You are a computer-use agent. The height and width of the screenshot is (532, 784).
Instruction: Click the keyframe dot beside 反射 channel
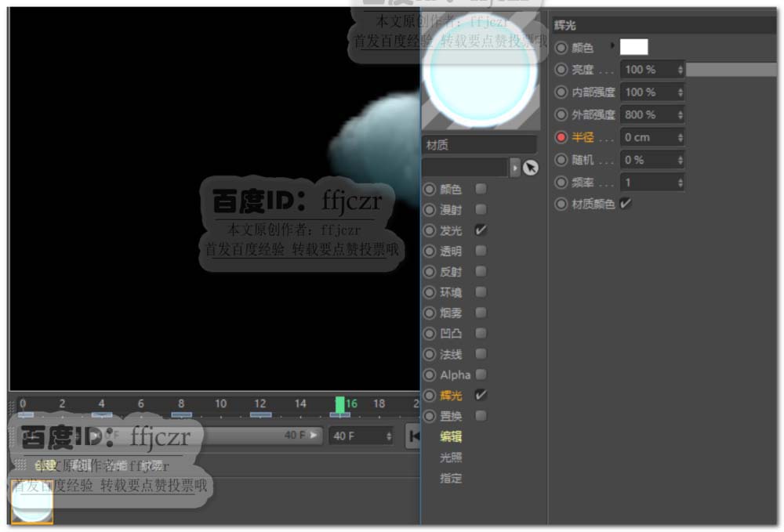(x=430, y=272)
